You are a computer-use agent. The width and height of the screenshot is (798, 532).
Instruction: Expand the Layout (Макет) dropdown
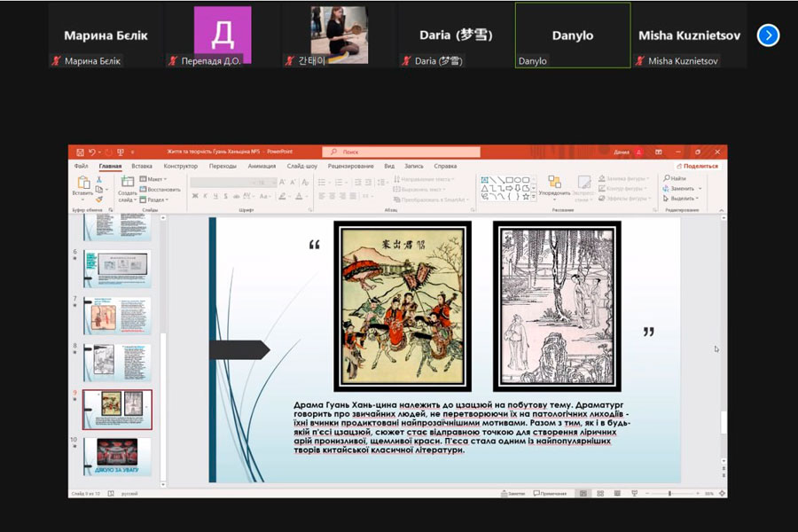pyautogui.click(x=153, y=179)
